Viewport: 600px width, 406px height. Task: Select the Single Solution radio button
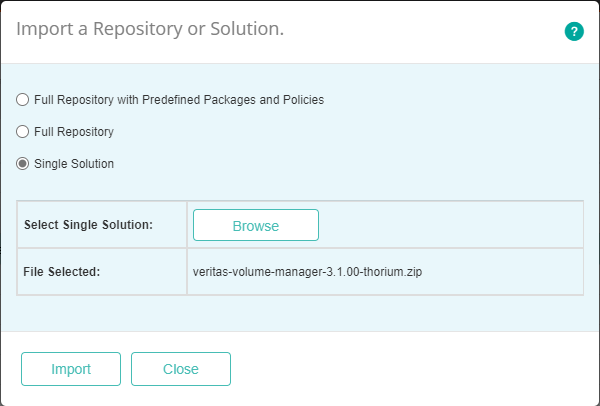(x=23, y=164)
